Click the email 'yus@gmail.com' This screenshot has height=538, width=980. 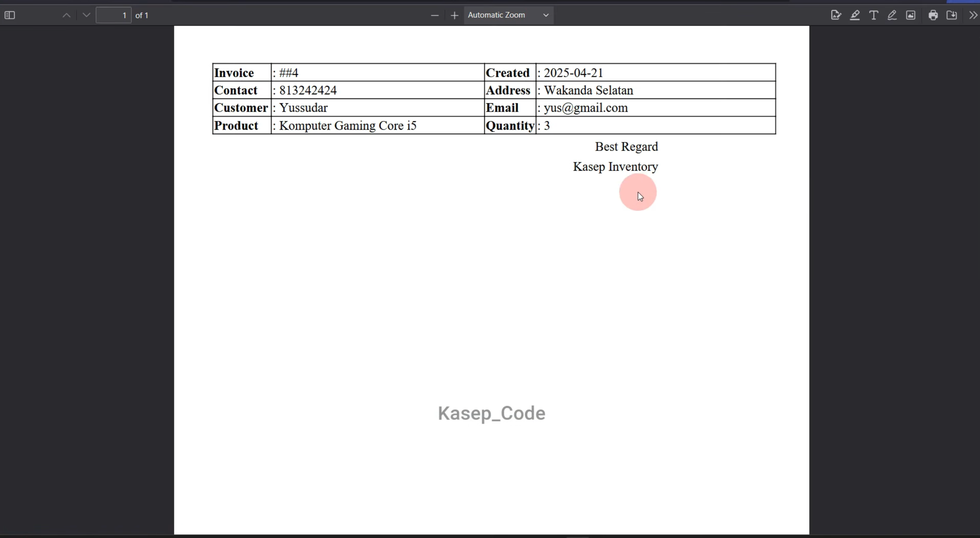(586, 108)
